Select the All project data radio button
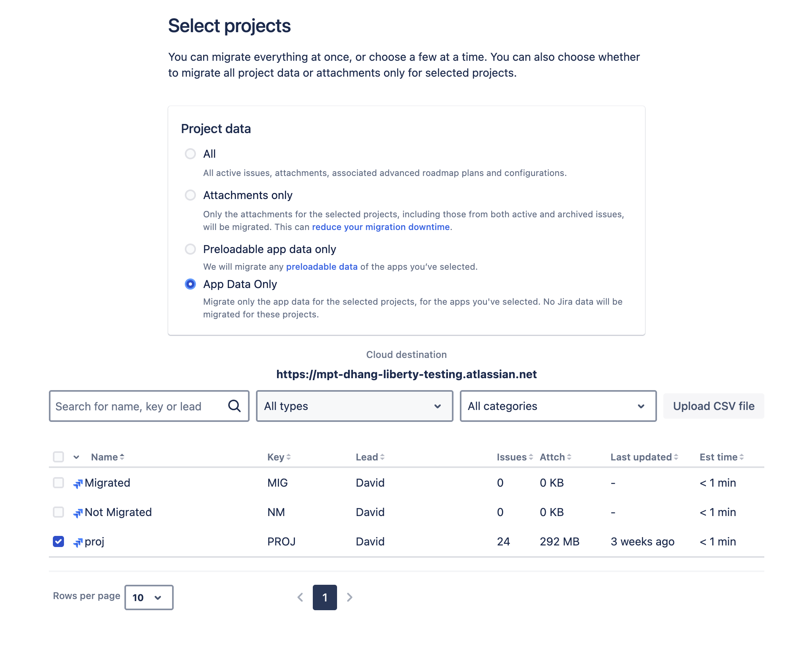Image resolution: width=812 pixels, height=667 pixels. [190, 154]
